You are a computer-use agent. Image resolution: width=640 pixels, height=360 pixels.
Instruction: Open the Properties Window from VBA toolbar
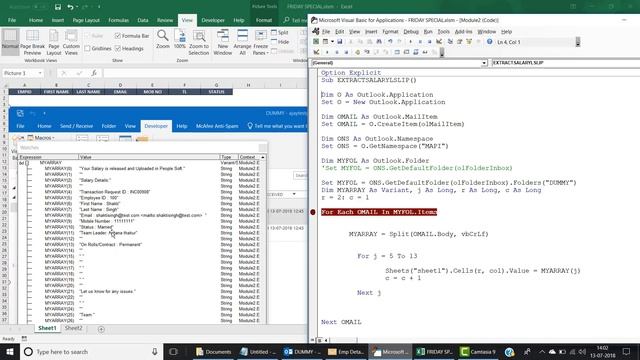point(460,42)
